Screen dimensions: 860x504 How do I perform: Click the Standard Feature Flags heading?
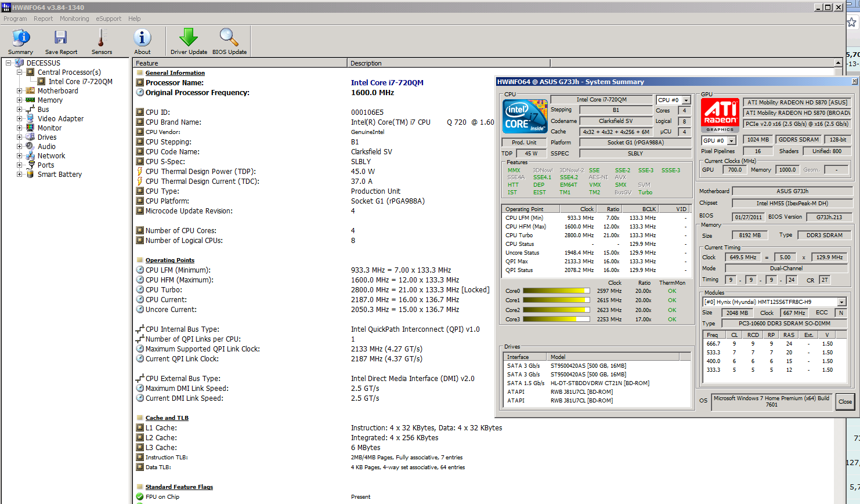[179, 487]
